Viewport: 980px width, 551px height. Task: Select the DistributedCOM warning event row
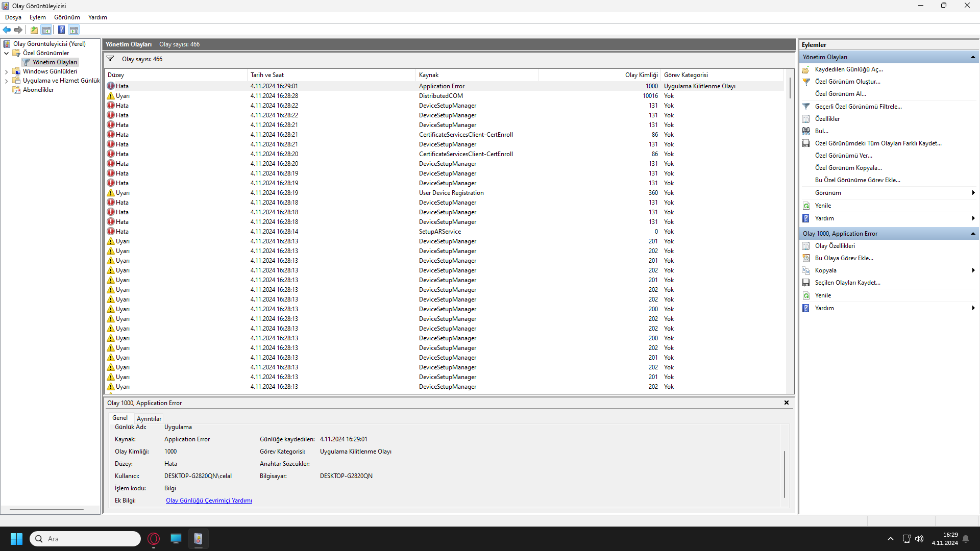(x=440, y=96)
